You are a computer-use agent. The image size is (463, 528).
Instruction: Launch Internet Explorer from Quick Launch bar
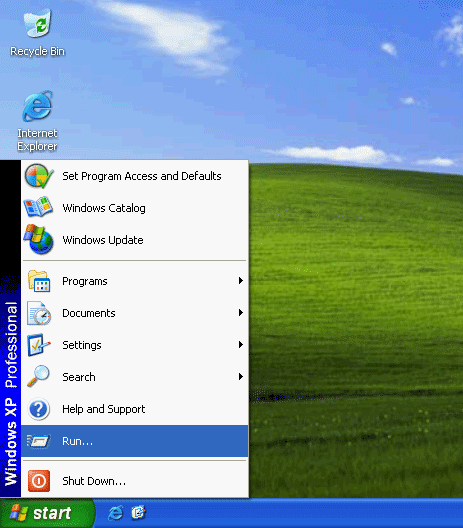point(115,513)
